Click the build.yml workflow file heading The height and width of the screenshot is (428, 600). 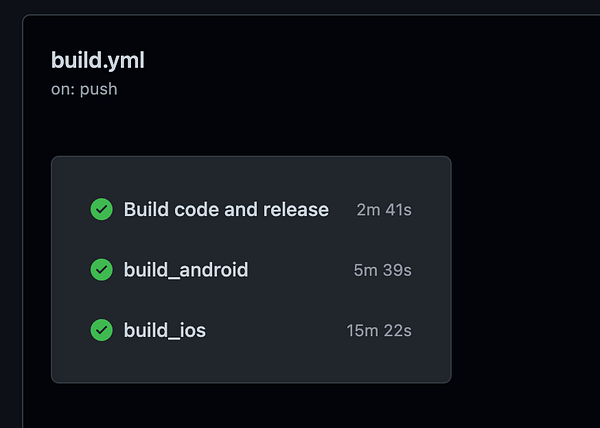pos(98,60)
